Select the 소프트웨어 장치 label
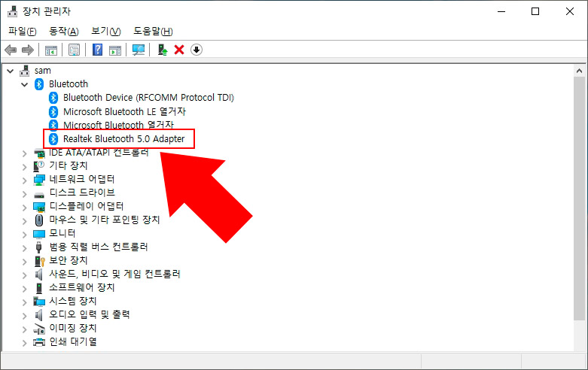 coord(82,287)
